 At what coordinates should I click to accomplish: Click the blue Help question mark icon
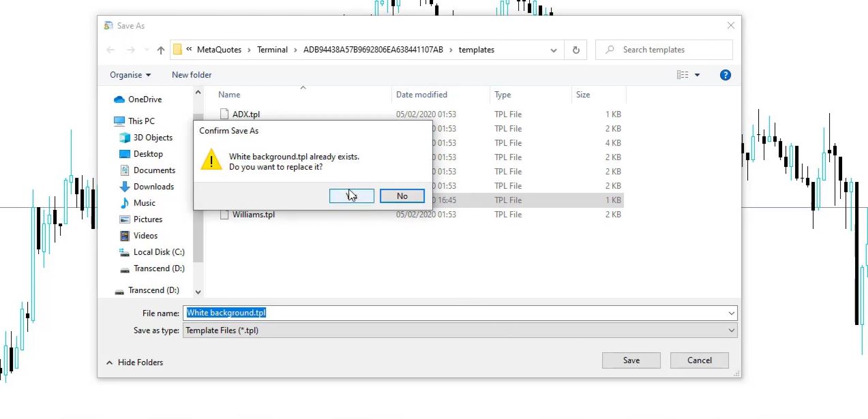[x=725, y=75]
